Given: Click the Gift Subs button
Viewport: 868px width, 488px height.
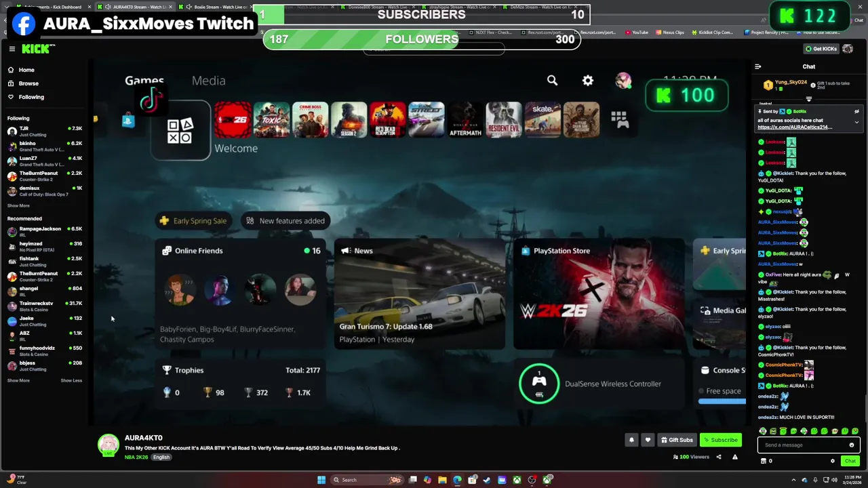Looking at the screenshot, I should (676, 440).
